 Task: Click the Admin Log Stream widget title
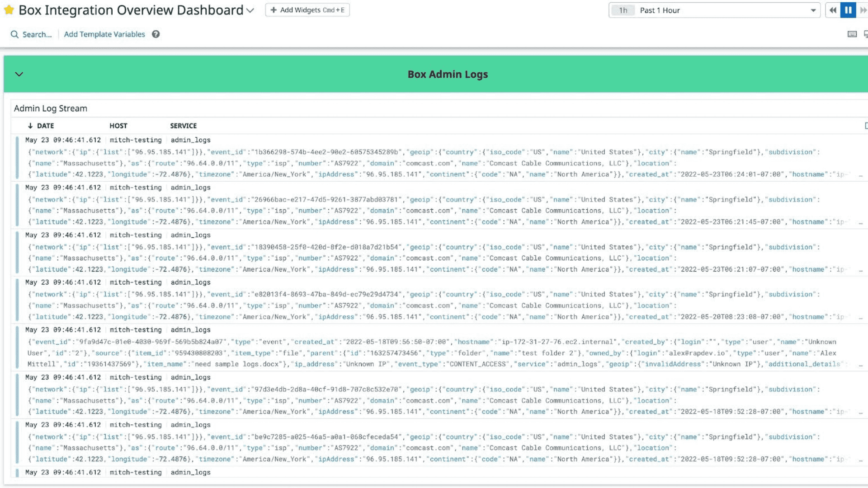[x=51, y=108]
